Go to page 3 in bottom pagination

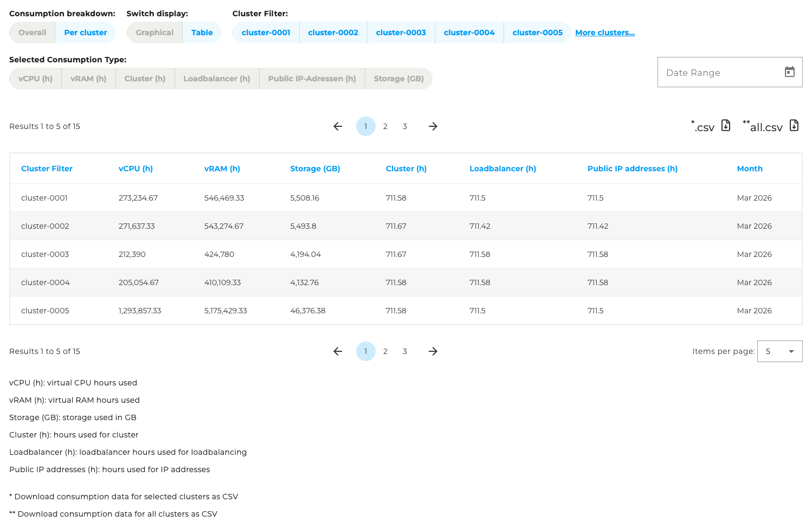pyautogui.click(x=405, y=351)
